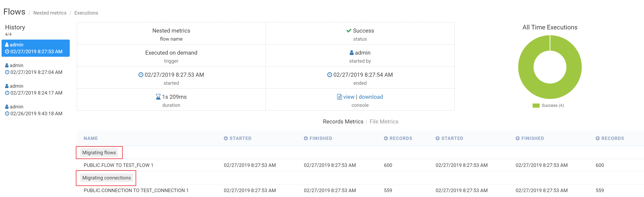The image size is (644, 197).
Task: Click the 559 records value under first RECORDS
Action: pos(388,191)
